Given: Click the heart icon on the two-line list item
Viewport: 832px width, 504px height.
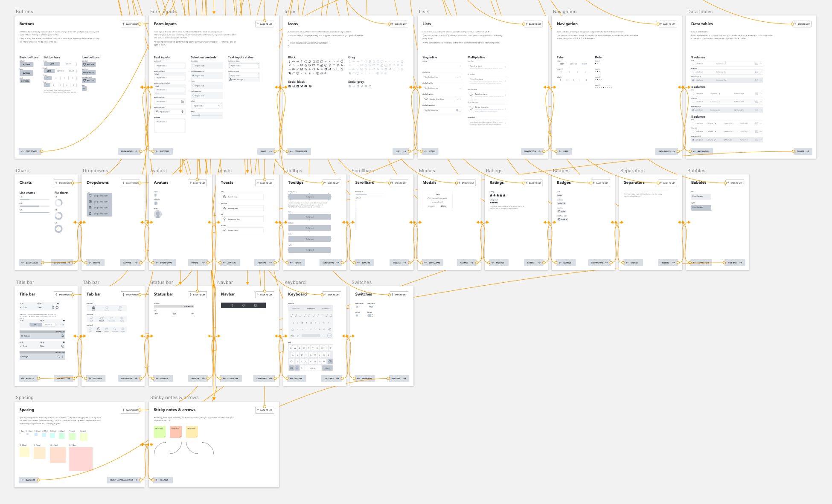Looking at the screenshot, I should click(x=471, y=96).
